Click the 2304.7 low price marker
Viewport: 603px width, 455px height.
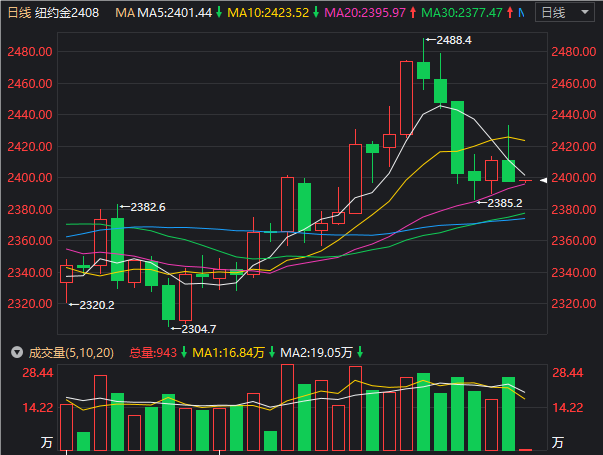(198, 328)
